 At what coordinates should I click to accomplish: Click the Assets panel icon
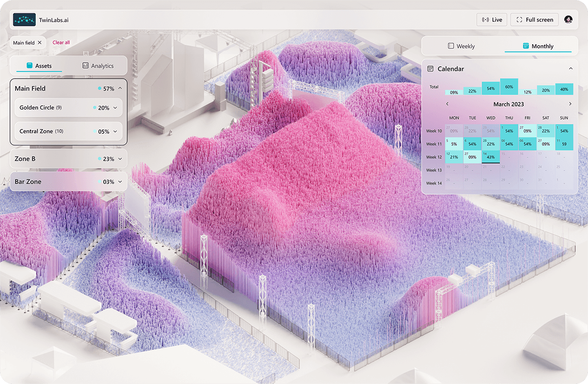(x=30, y=65)
